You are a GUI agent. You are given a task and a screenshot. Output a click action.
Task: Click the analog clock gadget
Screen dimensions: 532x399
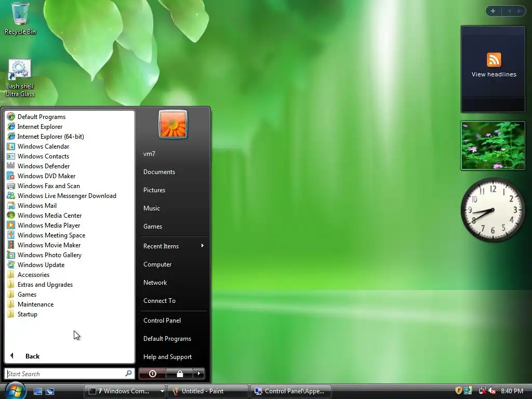493,210
